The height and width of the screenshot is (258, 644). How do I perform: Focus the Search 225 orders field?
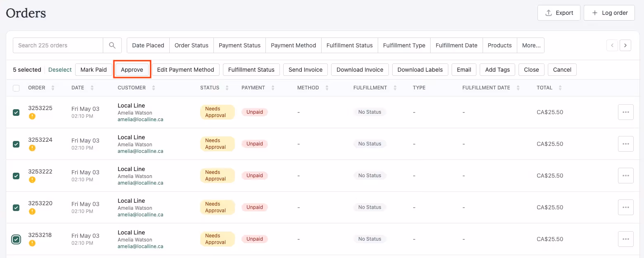(58, 45)
